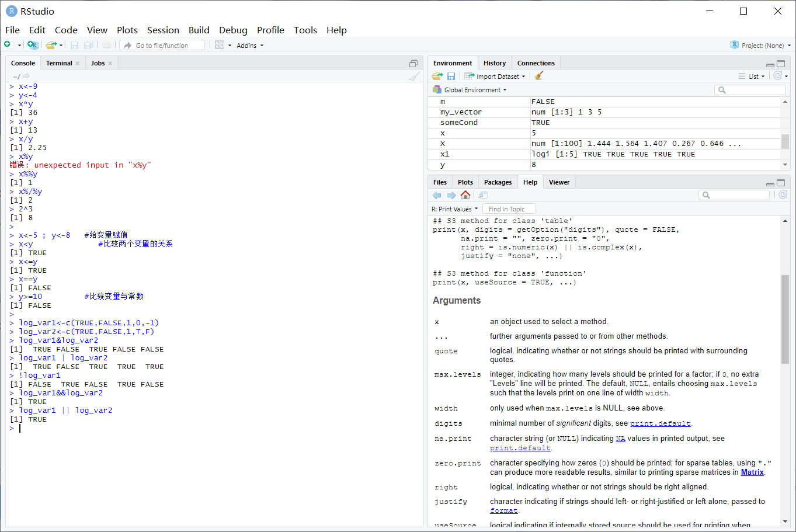Viewport: 796px width, 532px height.
Task: Maximize the Help pane
Action: coord(781,182)
